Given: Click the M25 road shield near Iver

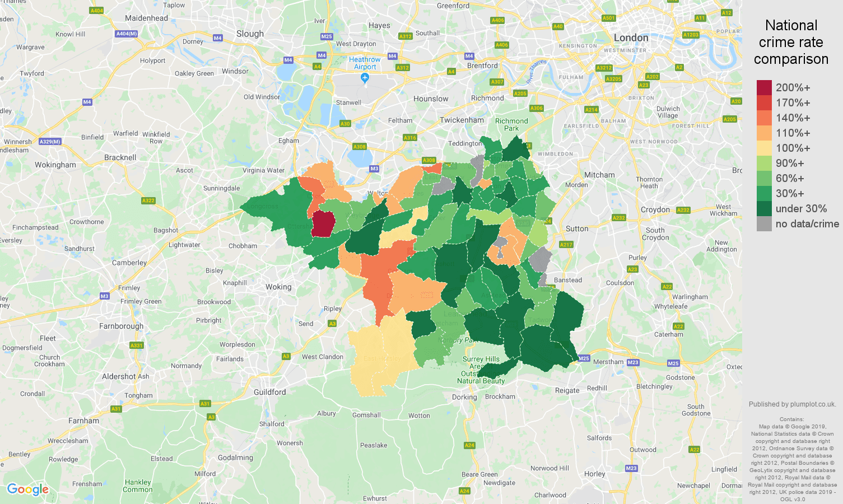Looking at the screenshot, I should (x=327, y=36).
